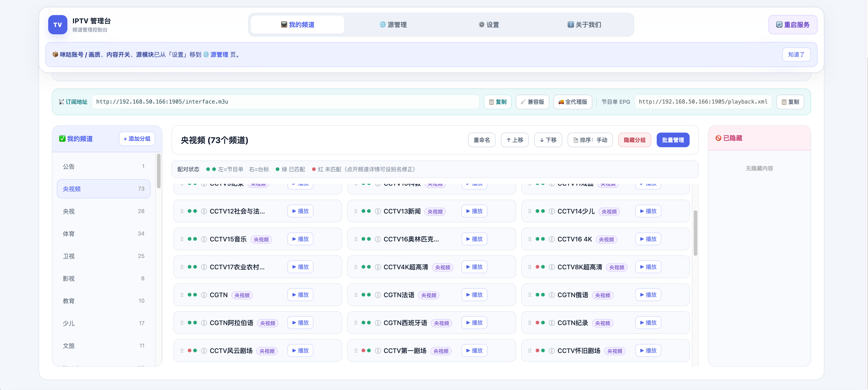
Task: Switch to 我的频道 tab
Action: coord(298,25)
